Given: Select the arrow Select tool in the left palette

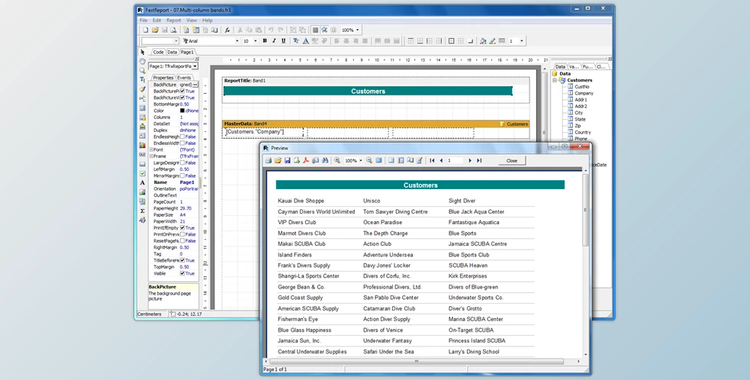Looking at the screenshot, I should [142, 52].
